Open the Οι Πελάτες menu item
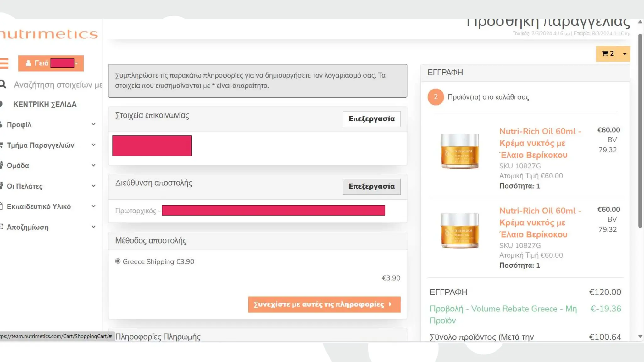 pyautogui.click(x=25, y=186)
